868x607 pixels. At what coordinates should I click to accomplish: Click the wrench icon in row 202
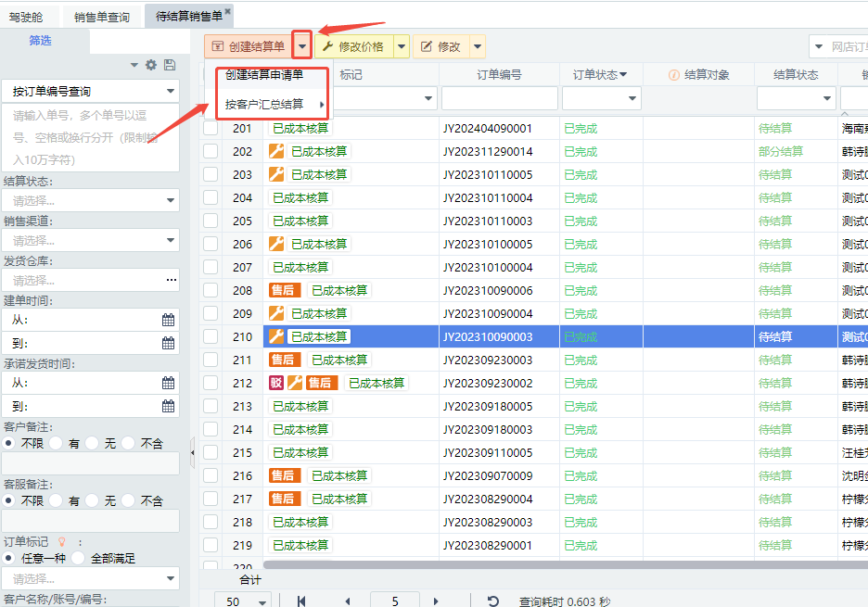click(x=276, y=151)
